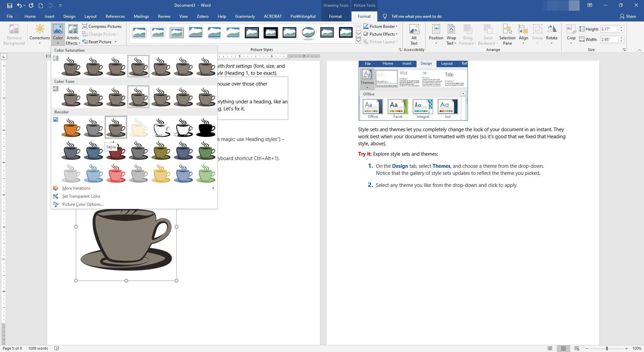Open Align objects menu
Screen dimensions: 644x352
[x=523, y=34]
